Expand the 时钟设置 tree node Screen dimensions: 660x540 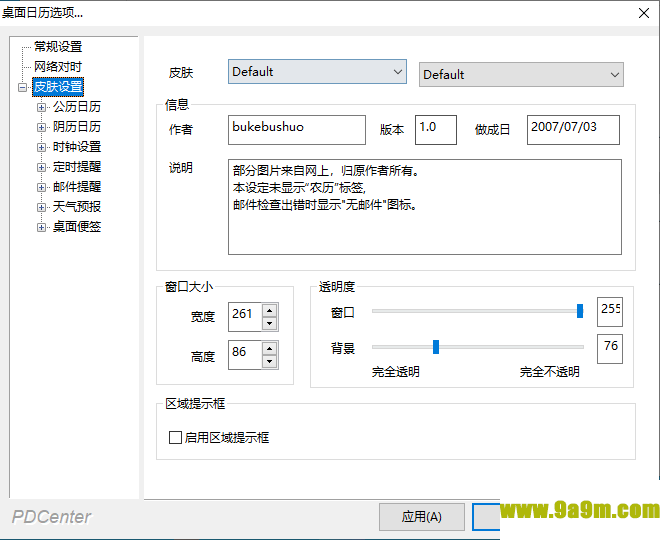(41, 147)
